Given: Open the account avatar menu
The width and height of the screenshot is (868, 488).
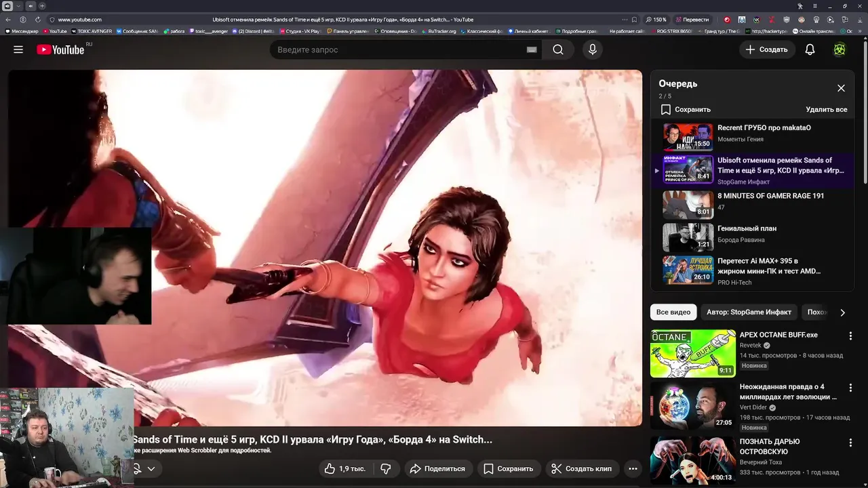Looking at the screenshot, I should coord(840,49).
